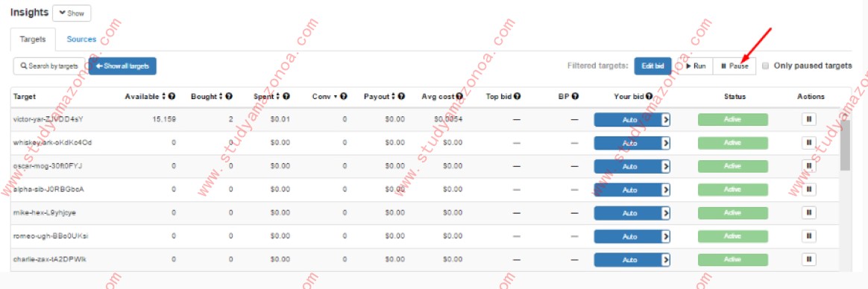Run the filtered targets
868x289 pixels.
(696, 66)
